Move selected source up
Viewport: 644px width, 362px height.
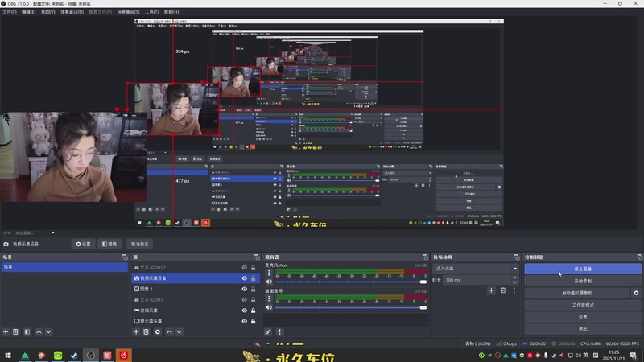(x=169, y=331)
